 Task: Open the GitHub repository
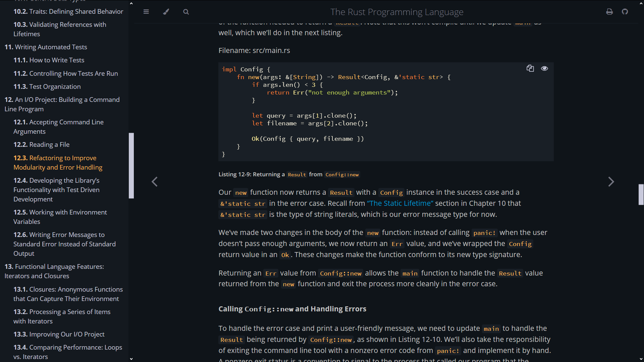[x=625, y=12]
